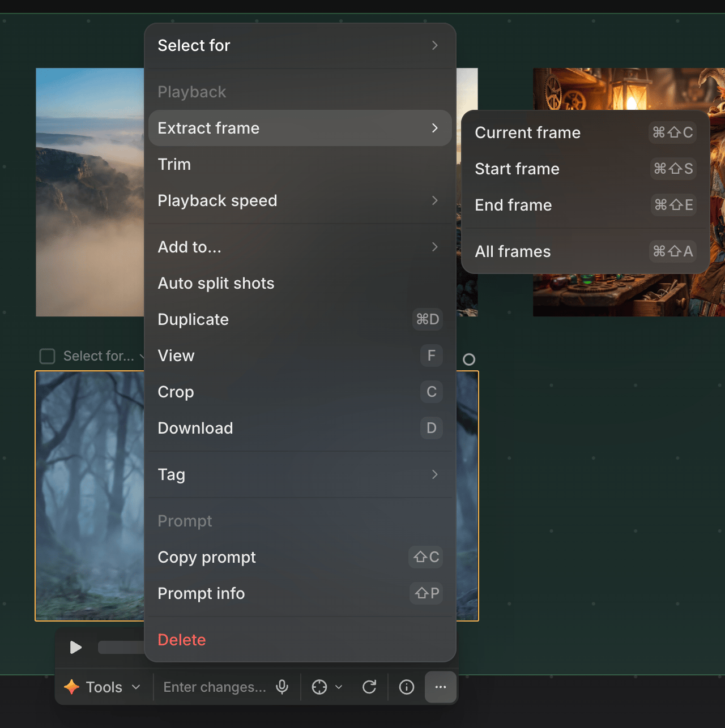The image size is (725, 728).
Task: Click the Tools sparkle icon
Action: coord(72,687)
